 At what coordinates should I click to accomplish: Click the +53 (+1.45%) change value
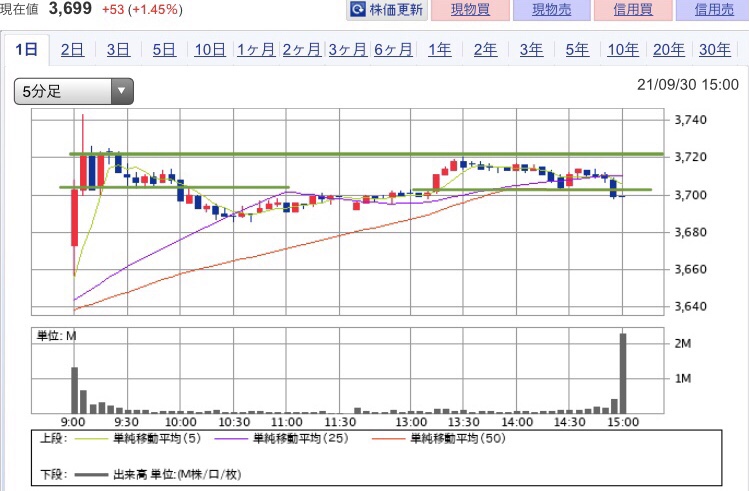click(142, 10)
